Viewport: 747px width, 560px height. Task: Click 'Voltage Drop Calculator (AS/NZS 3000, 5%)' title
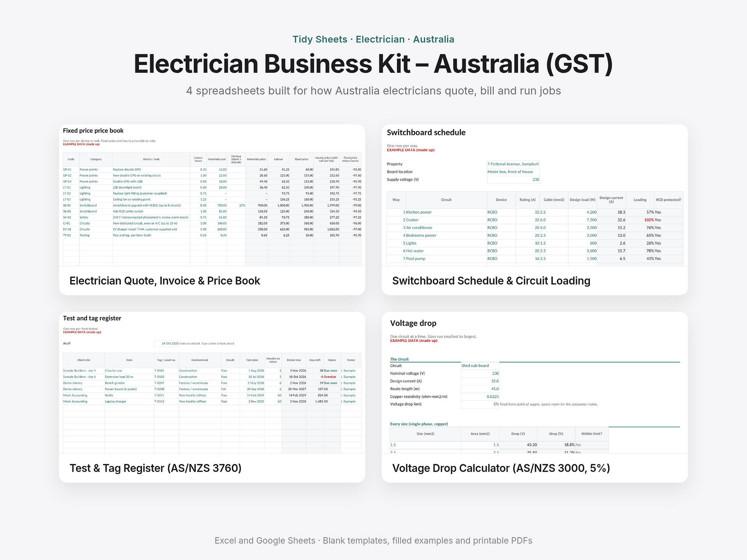pos(501,468)
